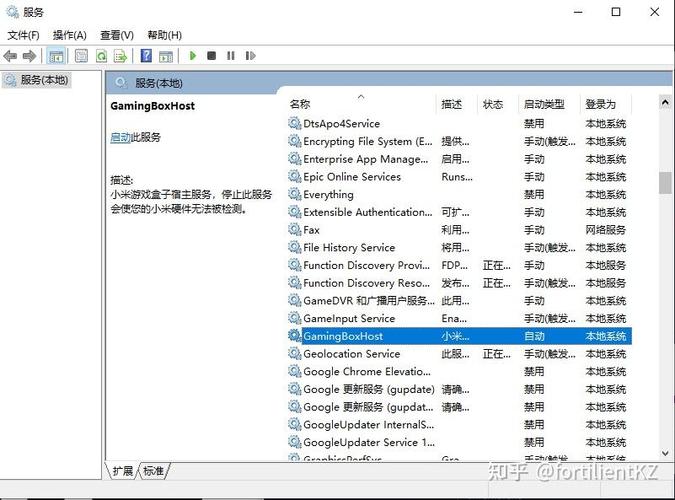Click the gear icon beside Geolocation Service
This screenshot has width=675, height=500.
(294, 354)
